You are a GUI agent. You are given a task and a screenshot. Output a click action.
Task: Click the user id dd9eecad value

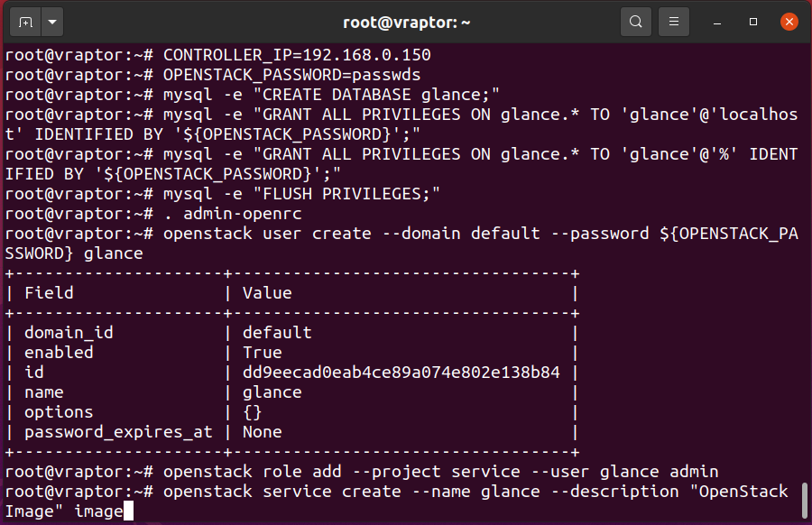[401, 373]
